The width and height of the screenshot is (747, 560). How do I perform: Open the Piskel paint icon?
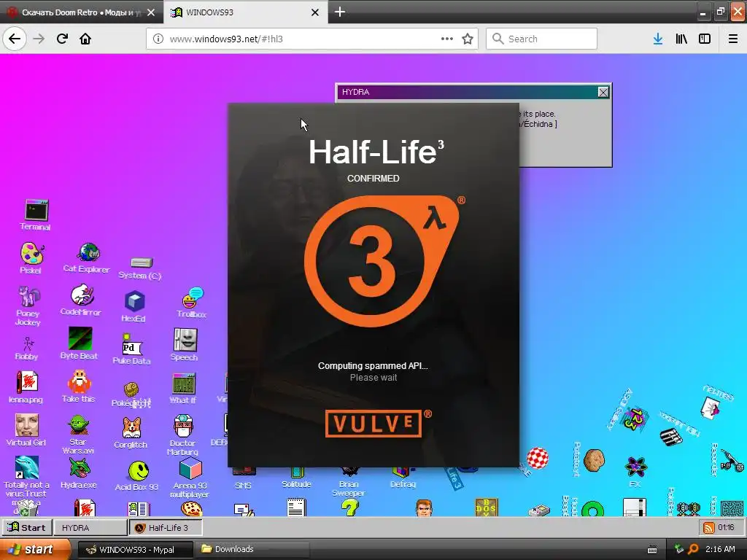[x=31, y=258]
